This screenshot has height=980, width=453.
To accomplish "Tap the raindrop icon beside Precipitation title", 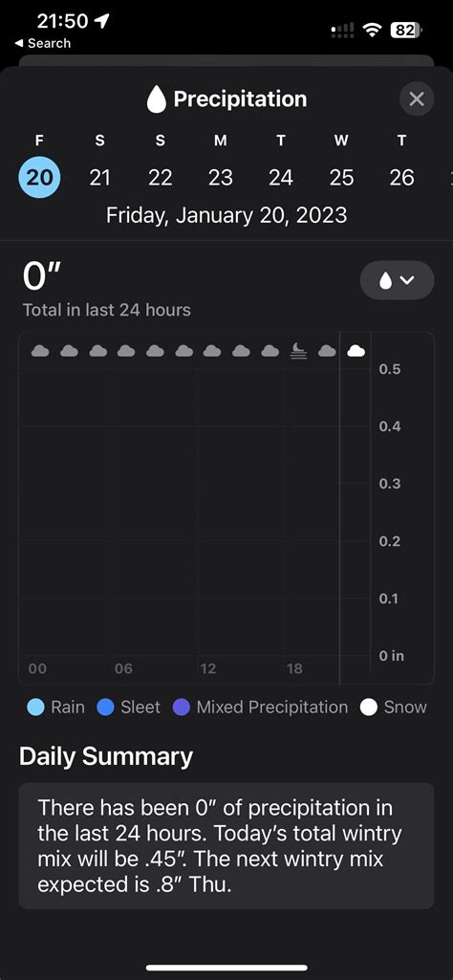I will [x=156, y=99].
